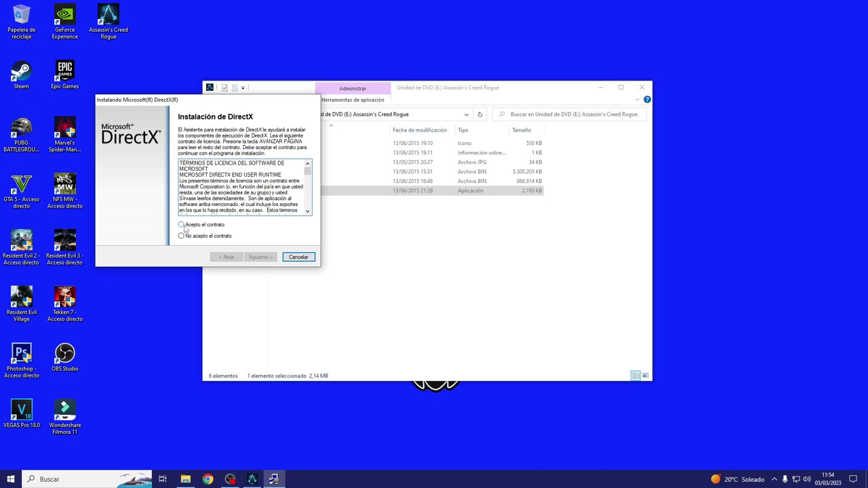Click inside the DirectX license text box

pos(241,187)
